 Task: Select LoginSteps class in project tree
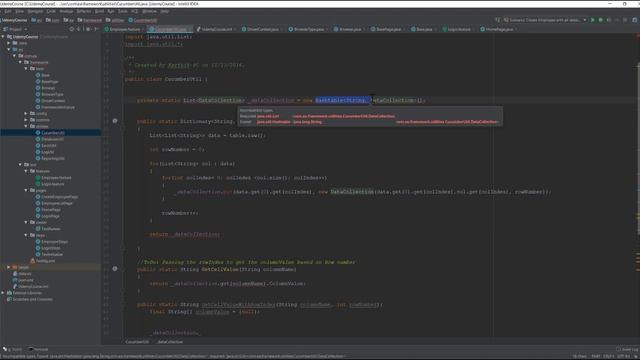point(48,248)
